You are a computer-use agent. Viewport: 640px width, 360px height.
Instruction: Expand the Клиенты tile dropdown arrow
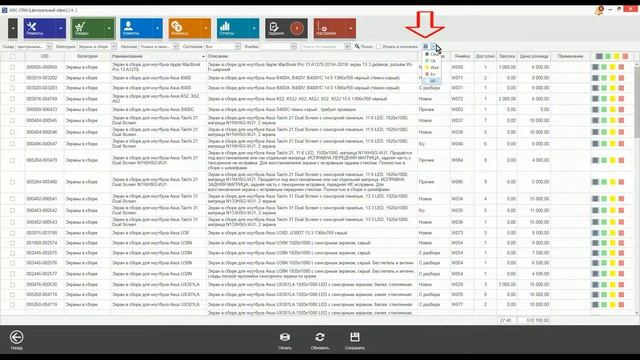[157, 28]
